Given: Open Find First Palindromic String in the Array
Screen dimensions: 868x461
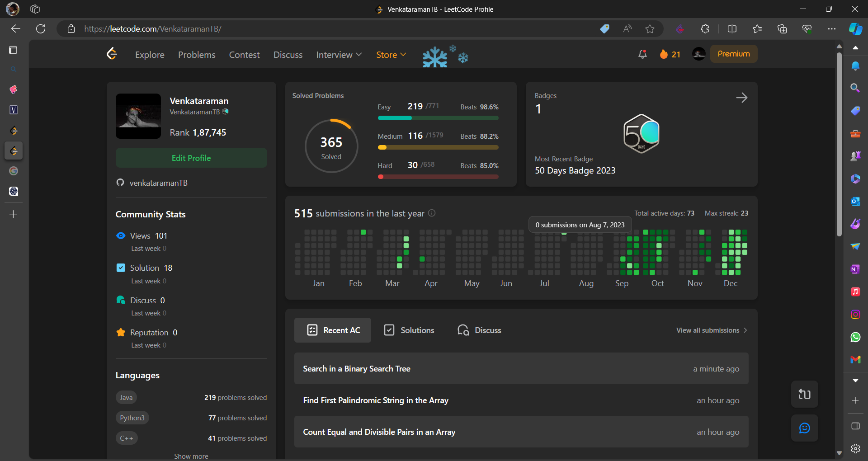Looking at the screenshot, I should click(521, 400).
